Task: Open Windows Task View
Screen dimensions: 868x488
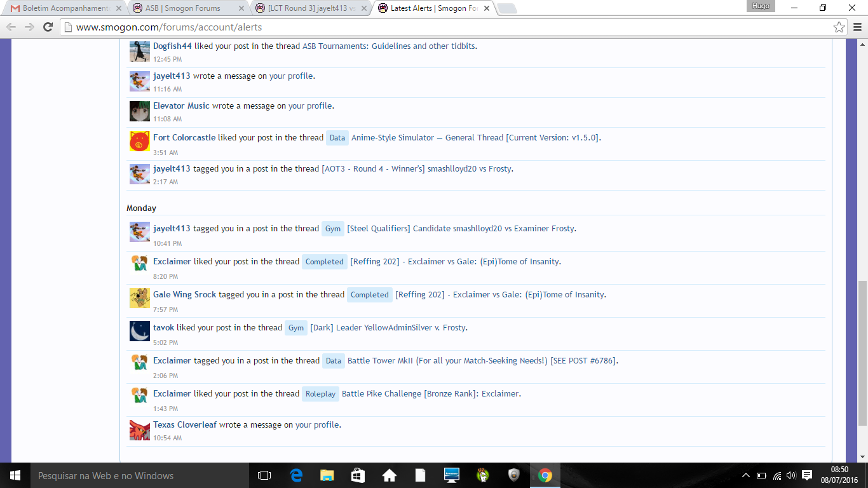Action: [264, 475]
